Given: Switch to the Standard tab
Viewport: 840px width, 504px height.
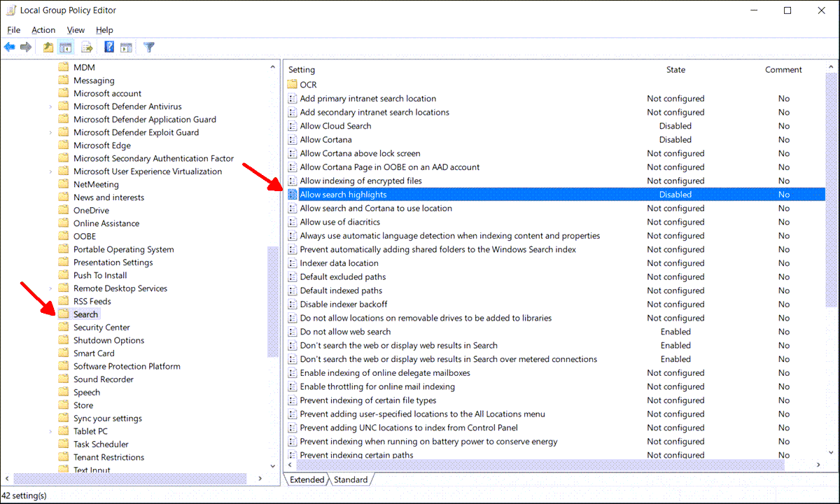Looking at the screenshot, I should (351, 479).
